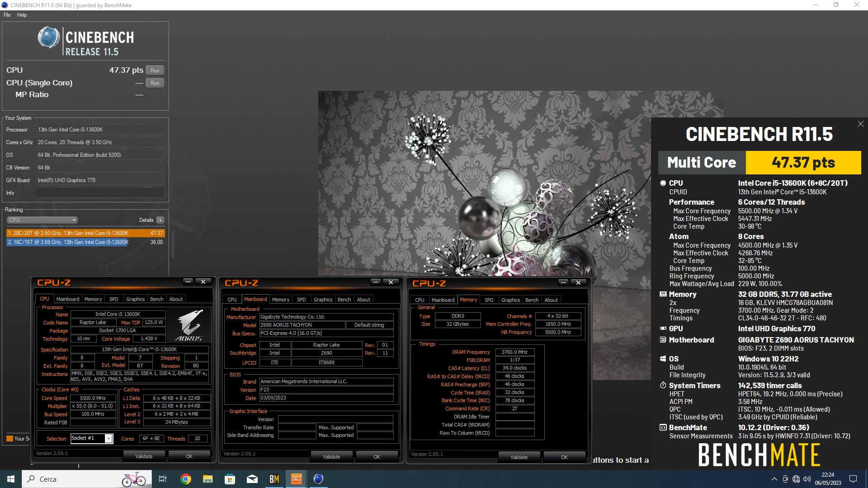The width and height of the screenshot is (868, 488).
Task: Select Memory tab in first CPU-Z window
Action: coord(93,299)
